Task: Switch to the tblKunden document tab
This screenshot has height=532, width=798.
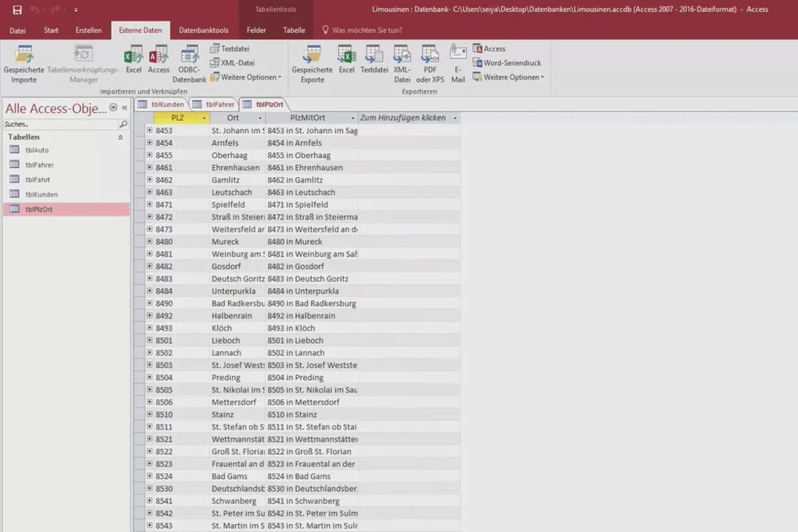Action: [162, 104]
